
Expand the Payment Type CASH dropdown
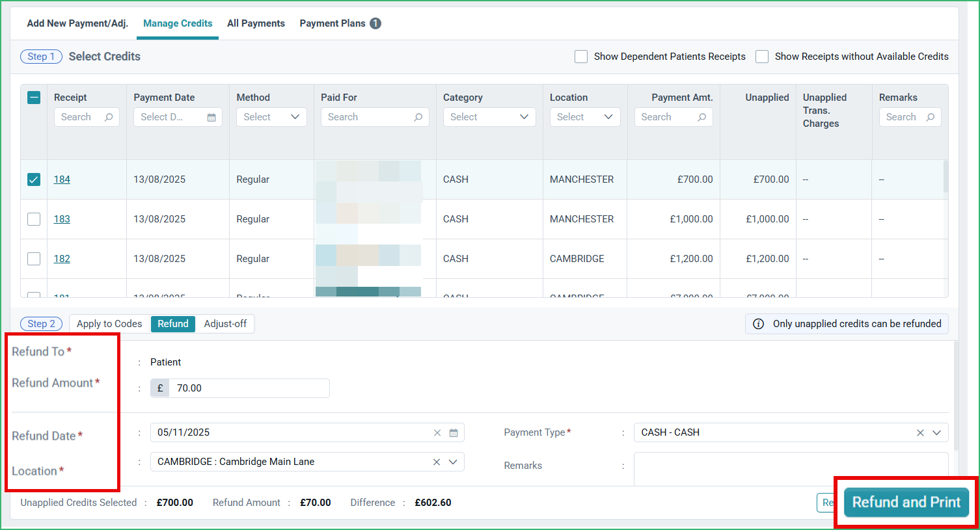(937, 433)
